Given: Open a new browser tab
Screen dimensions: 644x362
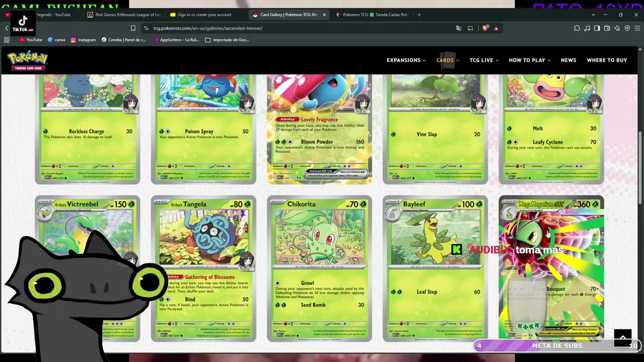Looking at the screenshot, I should [x=419, y=15].
